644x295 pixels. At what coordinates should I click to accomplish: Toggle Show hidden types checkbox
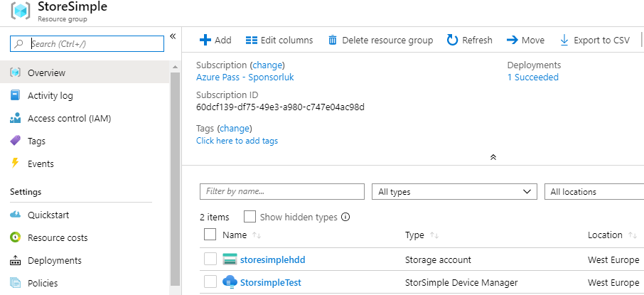tap(249, 217)
